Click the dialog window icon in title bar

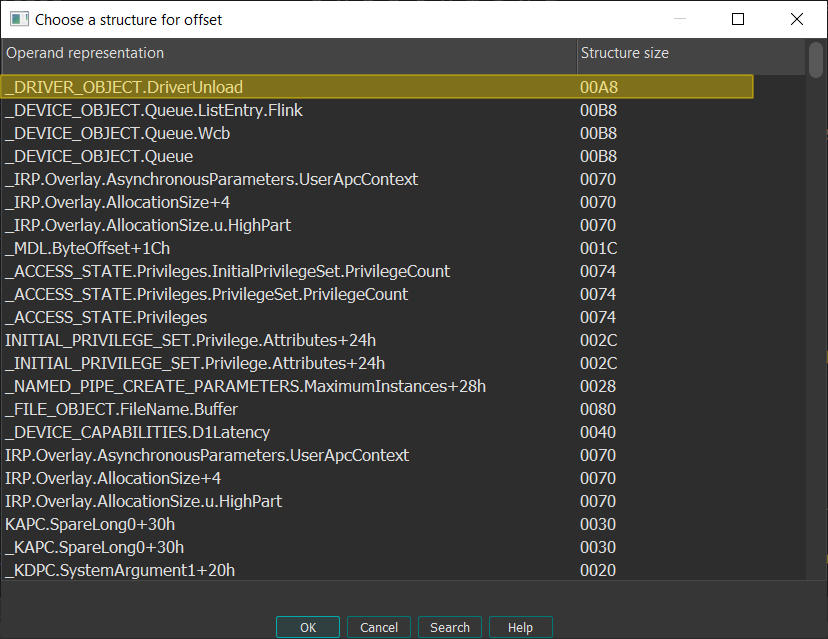pos(18,19)
